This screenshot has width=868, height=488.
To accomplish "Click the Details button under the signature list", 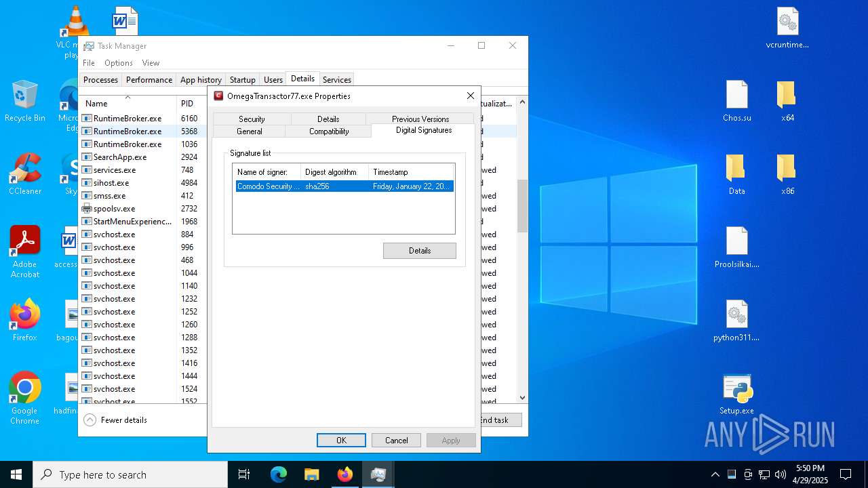I will point(420,250).
